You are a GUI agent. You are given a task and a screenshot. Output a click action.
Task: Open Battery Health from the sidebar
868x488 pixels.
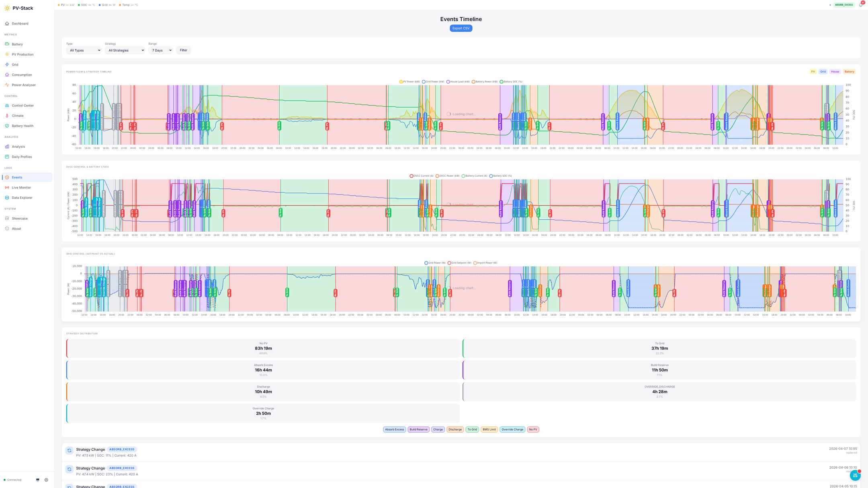23,126
